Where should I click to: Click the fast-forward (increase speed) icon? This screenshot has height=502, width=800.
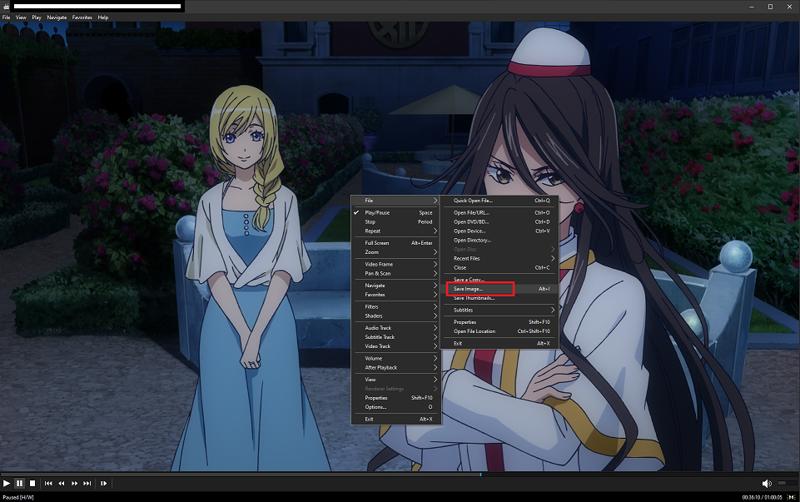tap(74, 483)
